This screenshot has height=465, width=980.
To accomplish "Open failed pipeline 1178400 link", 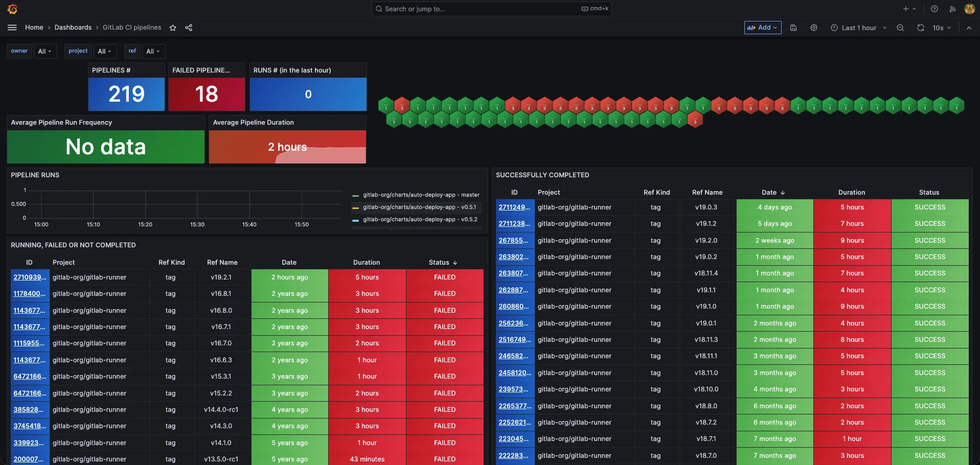I will pyautogui.click(x=30, y=293).
